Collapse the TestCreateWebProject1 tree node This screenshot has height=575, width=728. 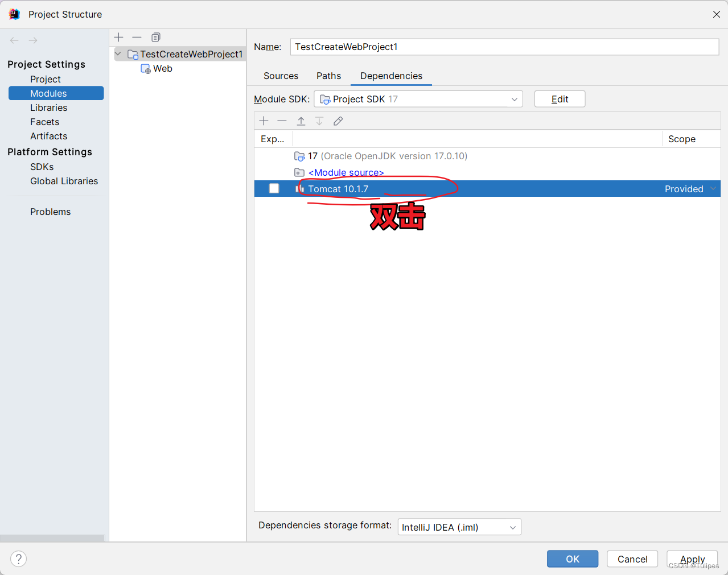(118, 54)
